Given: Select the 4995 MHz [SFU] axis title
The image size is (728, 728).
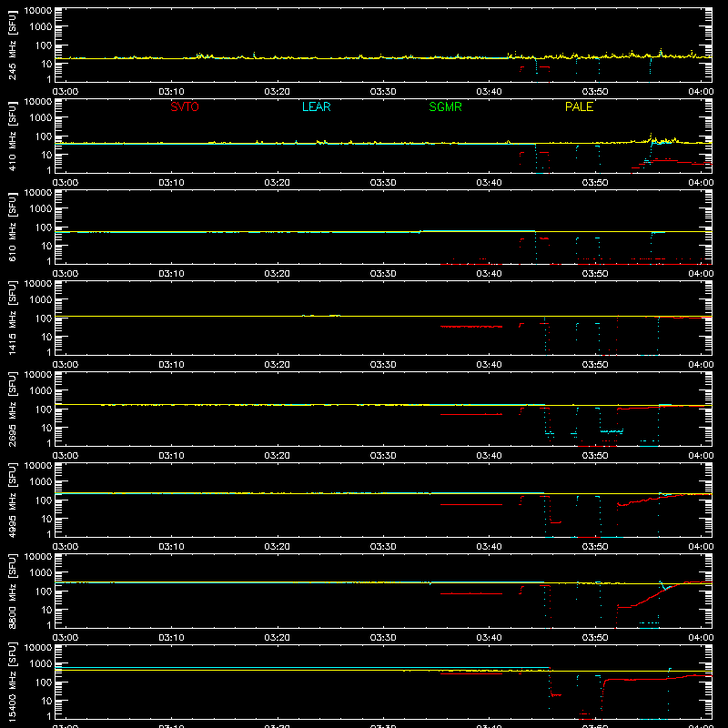Looking at the screenshot, I should [12, 500].
